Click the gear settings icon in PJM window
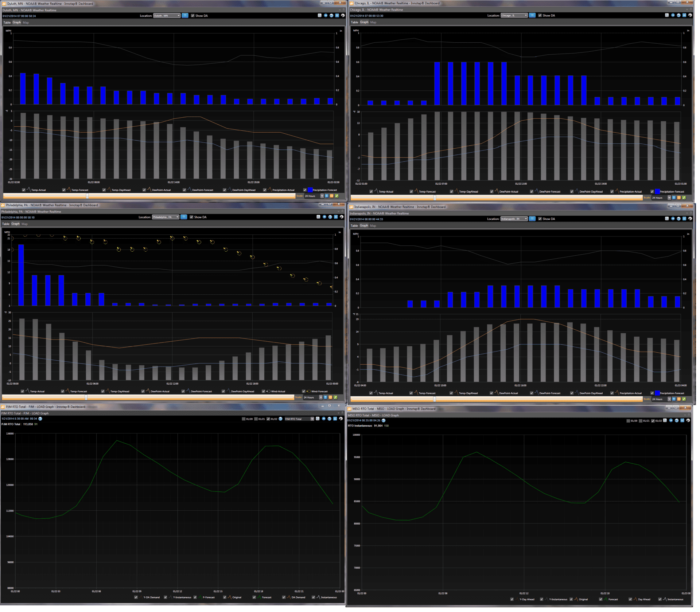The image size is (700, 612). click(x=341, y=419)
